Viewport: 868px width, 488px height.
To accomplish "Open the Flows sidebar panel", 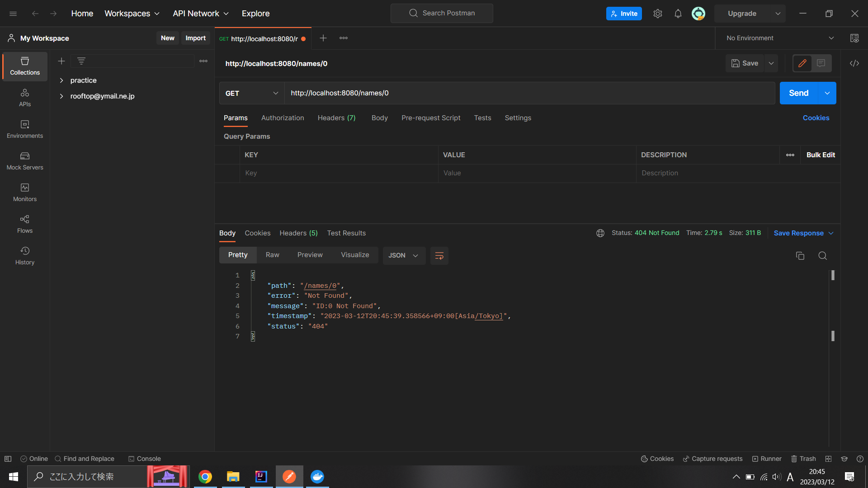I will click(x=24, y=224).
